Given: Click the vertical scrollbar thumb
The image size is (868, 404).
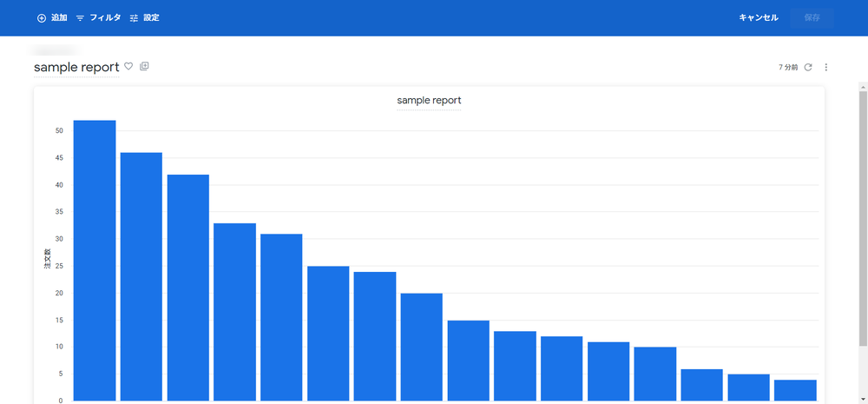Looking at the screenshot, I should click(x=863, y=219).
